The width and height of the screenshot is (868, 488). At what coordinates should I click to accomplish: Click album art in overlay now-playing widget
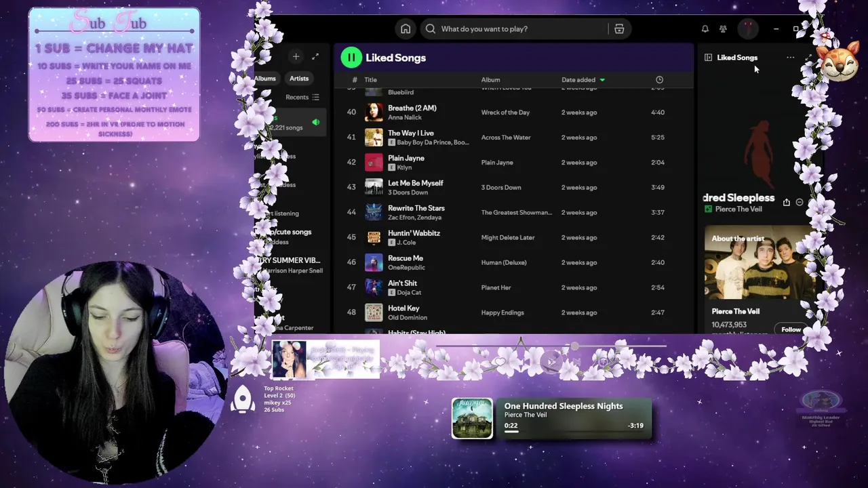click(x=472, y=419)
